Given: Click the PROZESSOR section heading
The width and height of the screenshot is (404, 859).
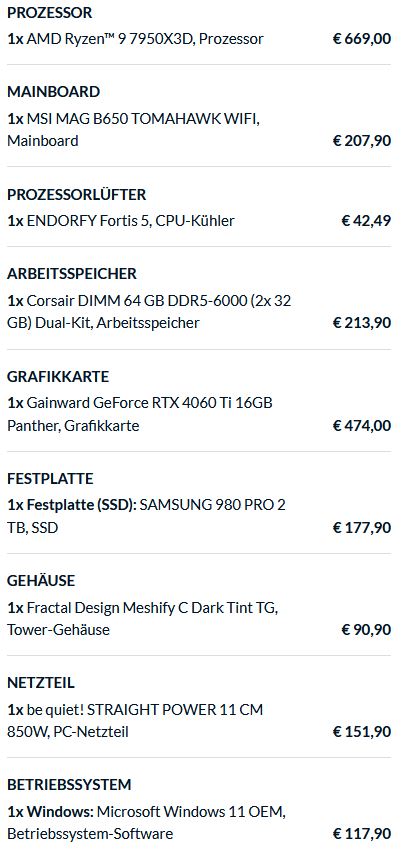Looking at the screenshot, I should coord(49,13).
